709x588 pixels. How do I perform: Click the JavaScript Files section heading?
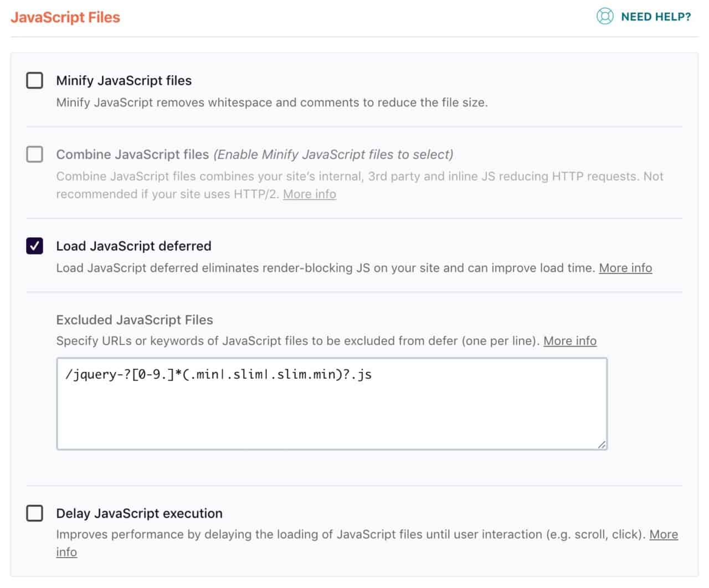[x=65, y=17]
